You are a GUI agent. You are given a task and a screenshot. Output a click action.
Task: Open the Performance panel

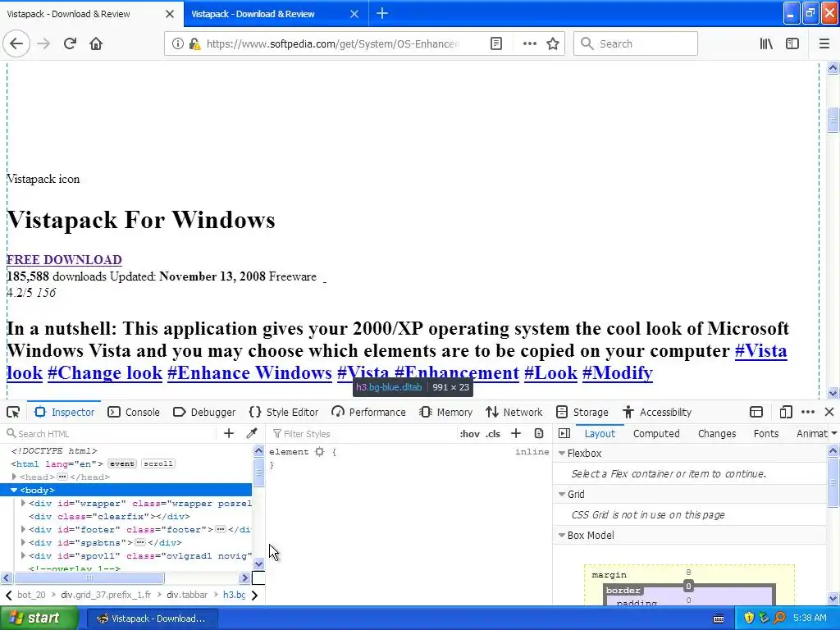pos(368,412)
